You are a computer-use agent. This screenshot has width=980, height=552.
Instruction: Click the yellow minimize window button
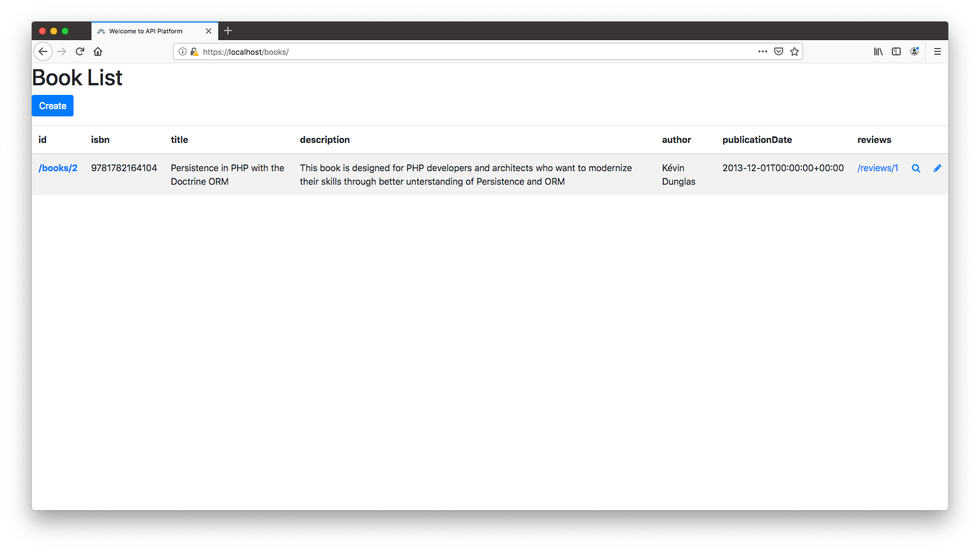coord(54,31)
